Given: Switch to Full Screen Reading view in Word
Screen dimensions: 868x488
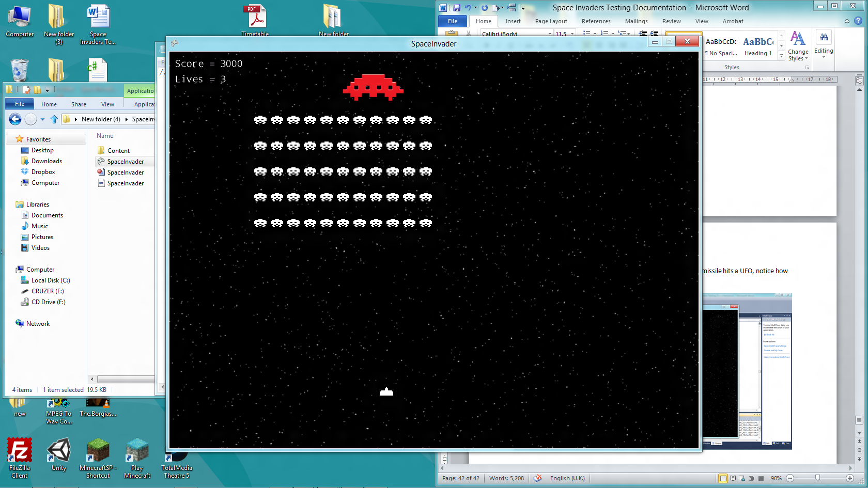Looking at the screenshot, I should point(733,478).
